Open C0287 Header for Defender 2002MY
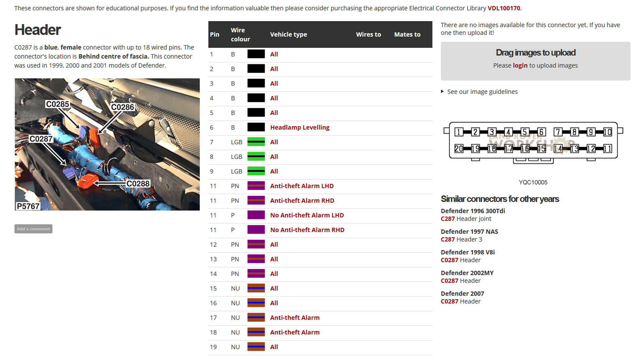 (449, 281)
